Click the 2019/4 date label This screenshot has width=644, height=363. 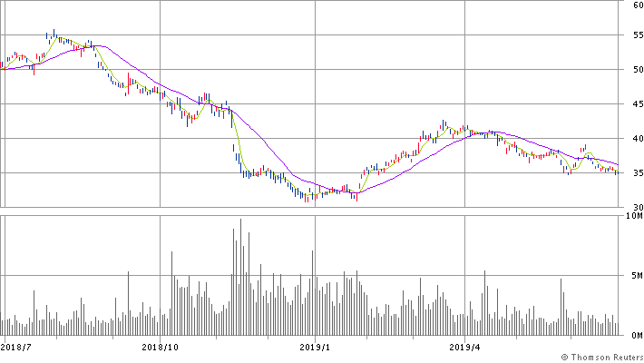(464, 348)
